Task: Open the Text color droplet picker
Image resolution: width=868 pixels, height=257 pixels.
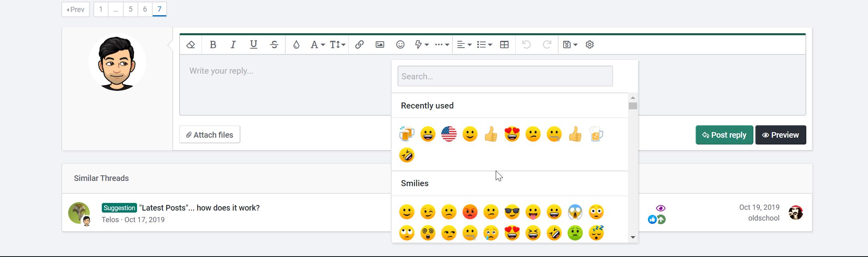Action: coord(296,44)
